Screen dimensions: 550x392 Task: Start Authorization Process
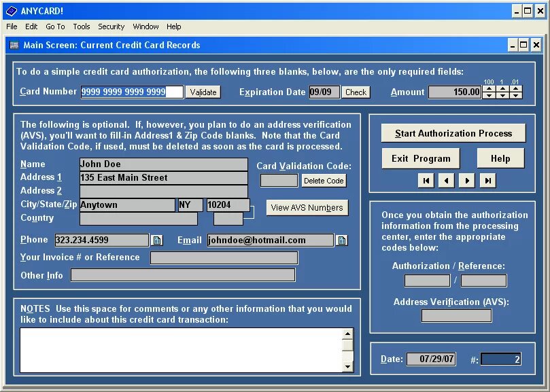[453, 133]
